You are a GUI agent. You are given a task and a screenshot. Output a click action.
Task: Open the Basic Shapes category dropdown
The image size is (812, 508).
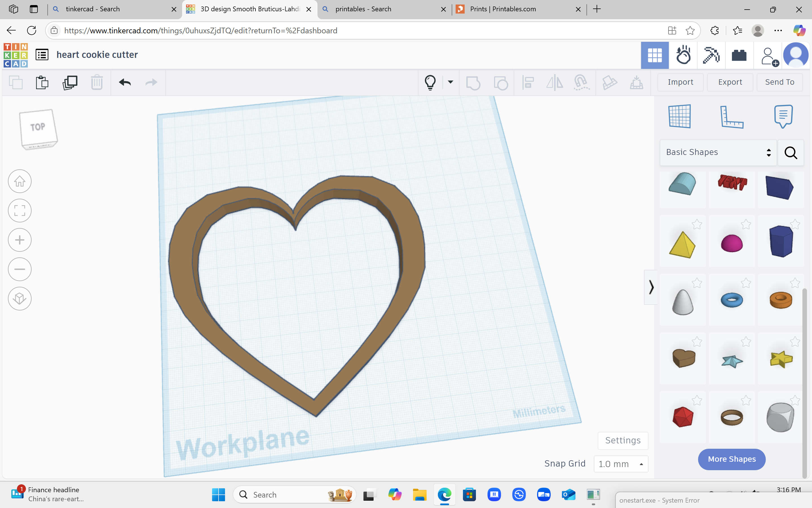point(718,152)
